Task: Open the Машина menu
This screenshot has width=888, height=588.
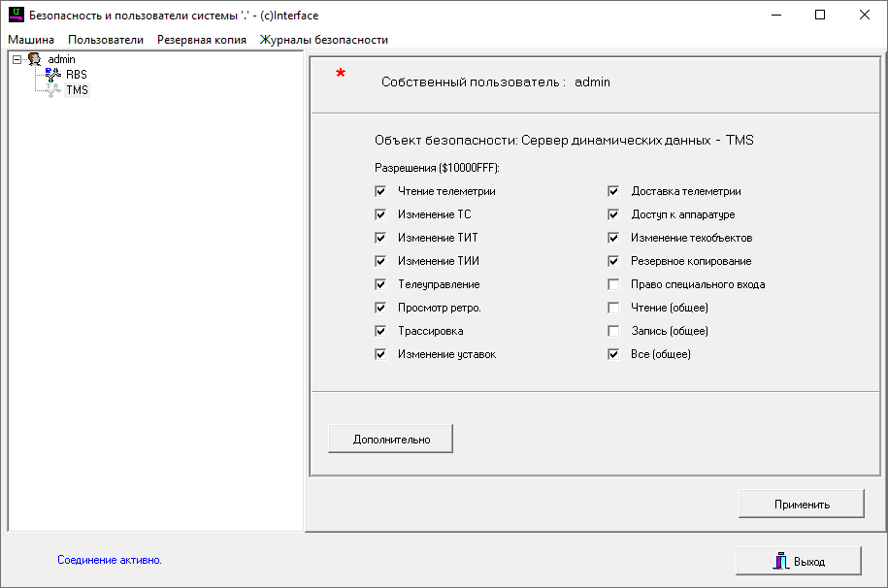Action: [31, 40]
